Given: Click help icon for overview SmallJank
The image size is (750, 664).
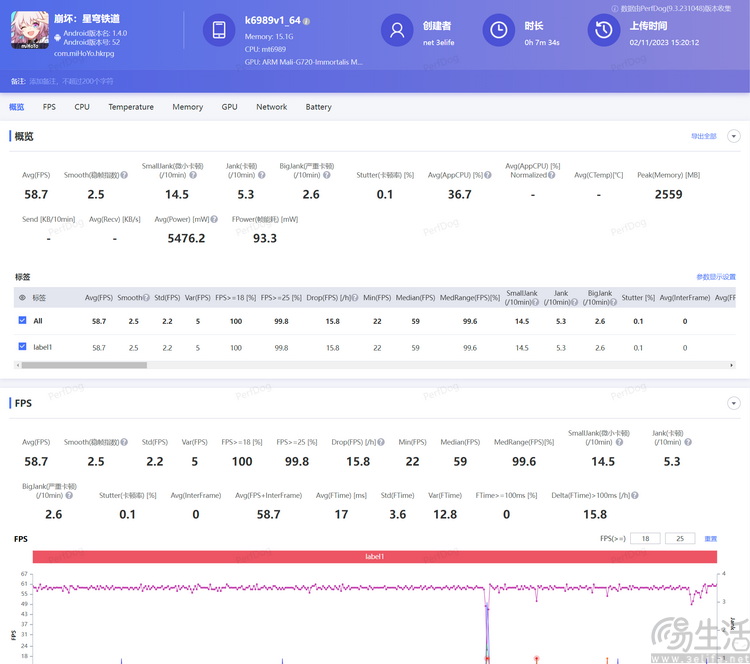Looking at the screenshot, I should 193,175.
